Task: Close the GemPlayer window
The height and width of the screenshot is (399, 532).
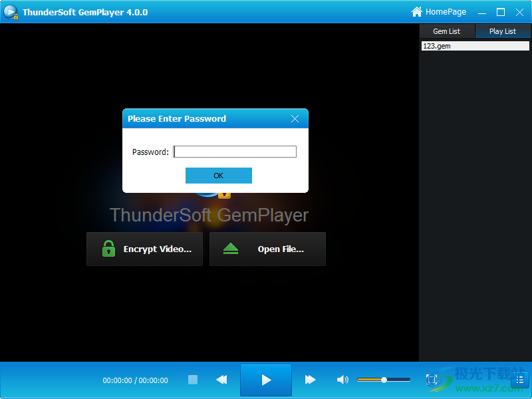Action: (x=519, y=12)
